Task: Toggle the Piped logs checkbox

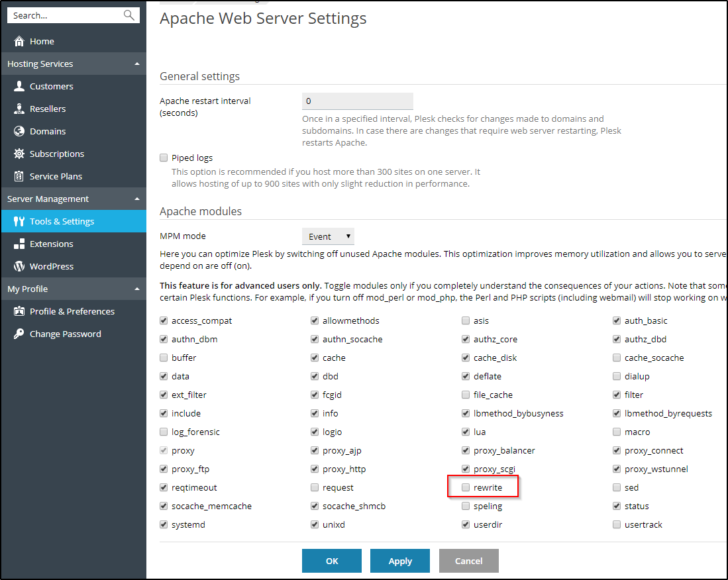Action: click(x=164, y=158)
